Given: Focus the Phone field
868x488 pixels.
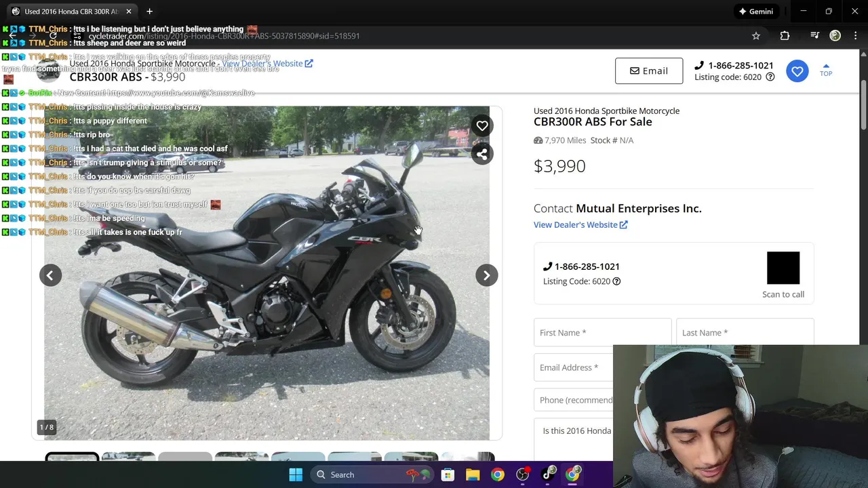Looking at the screenshot, I should click(x=574, y=400).
